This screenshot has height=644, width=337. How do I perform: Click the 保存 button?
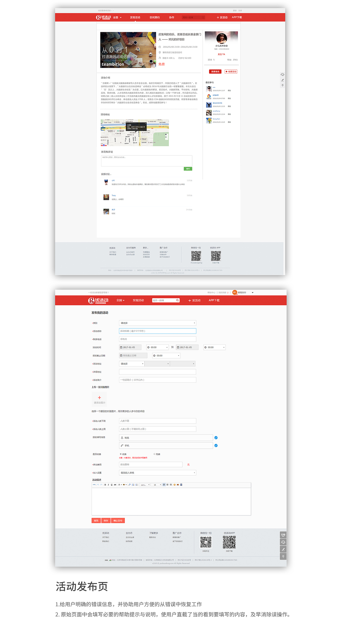[106, 521]
